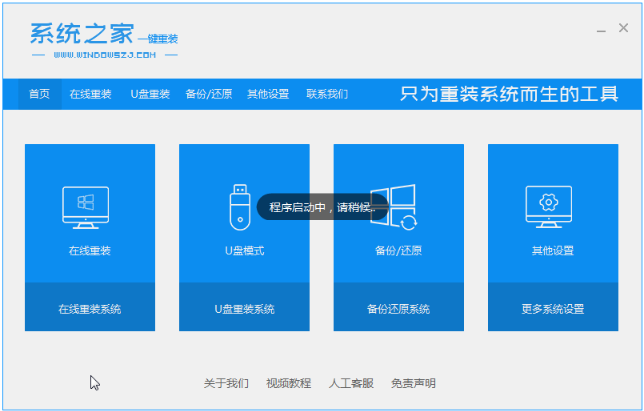Close the application window
644x411 pixels.
623,28
